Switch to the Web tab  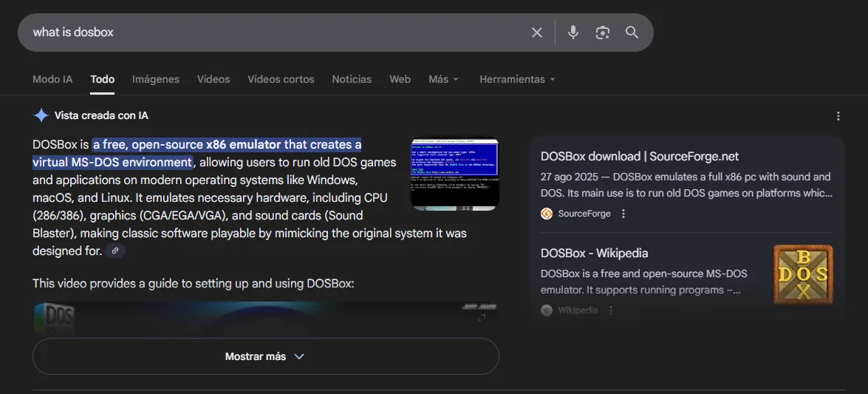(400, 79)
